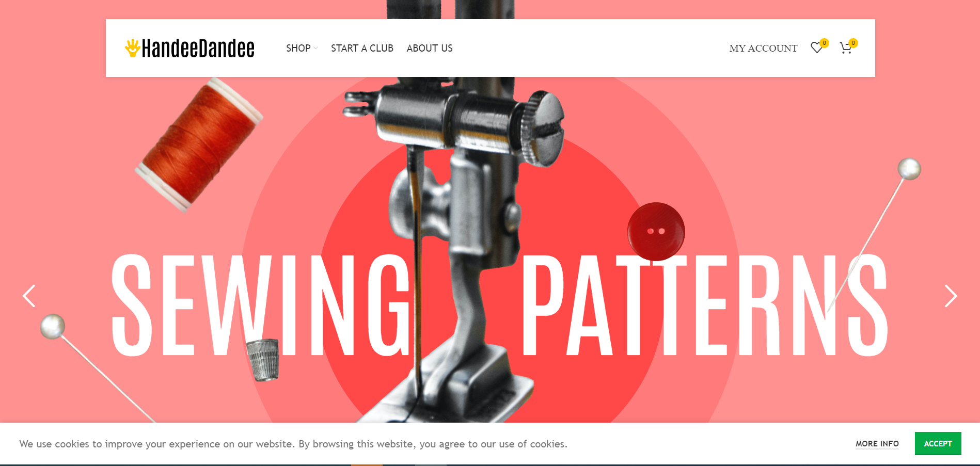Open the SHOP menu
The height and width of the screenshot is (466, 980).
(x=298, y=48)
